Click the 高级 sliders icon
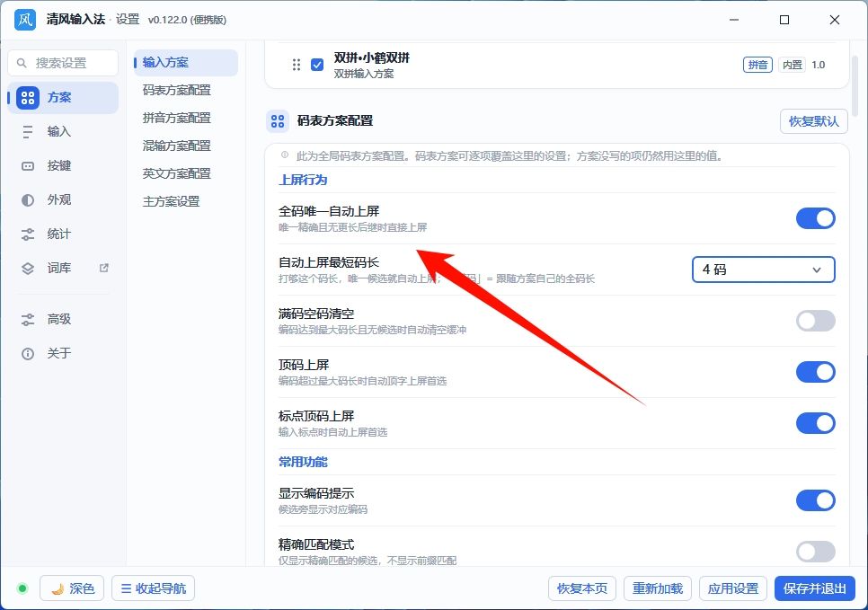868x610 pixels. point(28,320)
